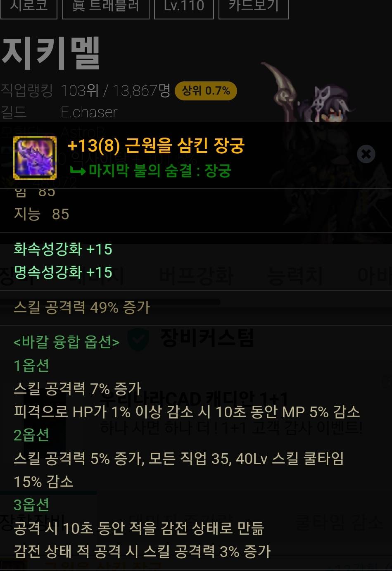
Task: Click the 장비커스텀 shield check icon
Action: tap(138, 339)
